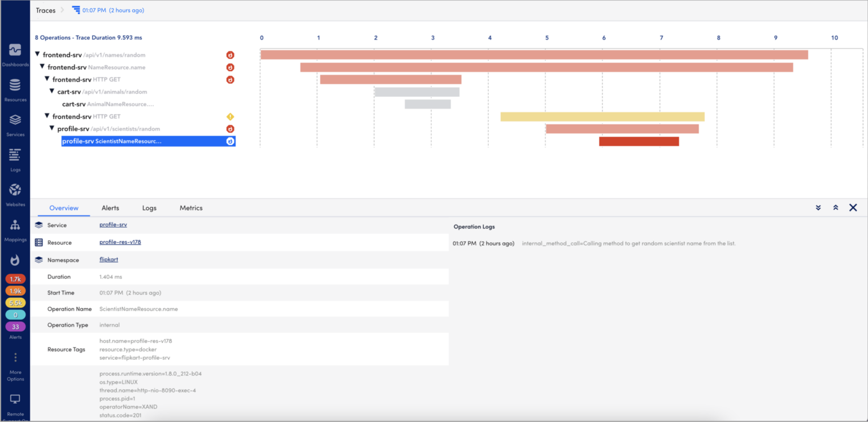Image resolution: width=868 pixels, height=422 pixels.
Task: Collapse the profile-srv /api/v1/scientists/random span
Action: pos(51,128)
